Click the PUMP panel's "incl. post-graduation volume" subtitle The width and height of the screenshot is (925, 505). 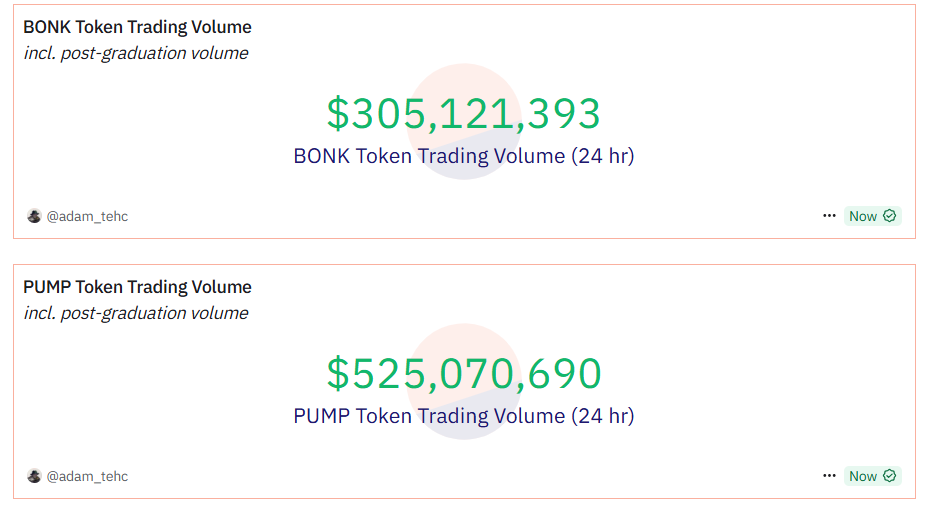coord(136,313)
